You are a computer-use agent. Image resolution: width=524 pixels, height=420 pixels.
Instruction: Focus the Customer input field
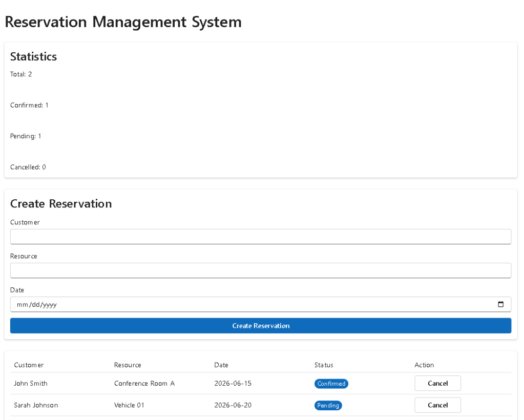pos(261,237)
